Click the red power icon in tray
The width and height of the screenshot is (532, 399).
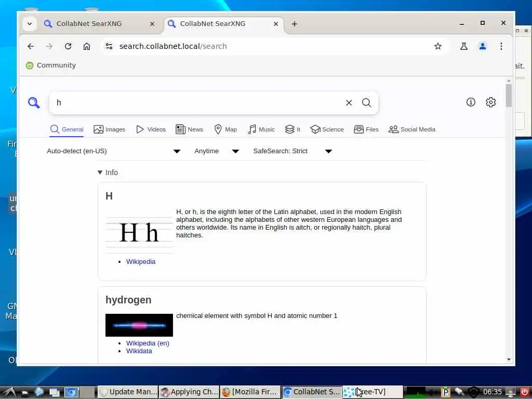point(525,392)
